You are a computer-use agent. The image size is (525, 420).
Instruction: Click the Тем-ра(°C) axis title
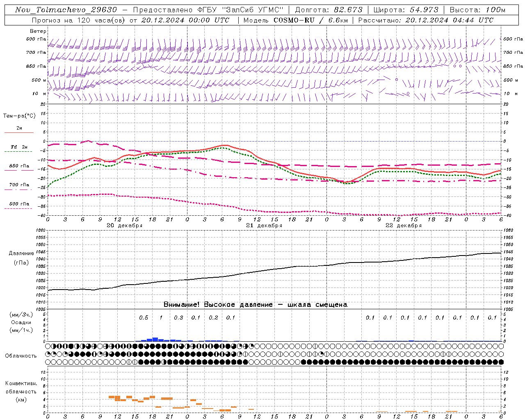(19, 116)
